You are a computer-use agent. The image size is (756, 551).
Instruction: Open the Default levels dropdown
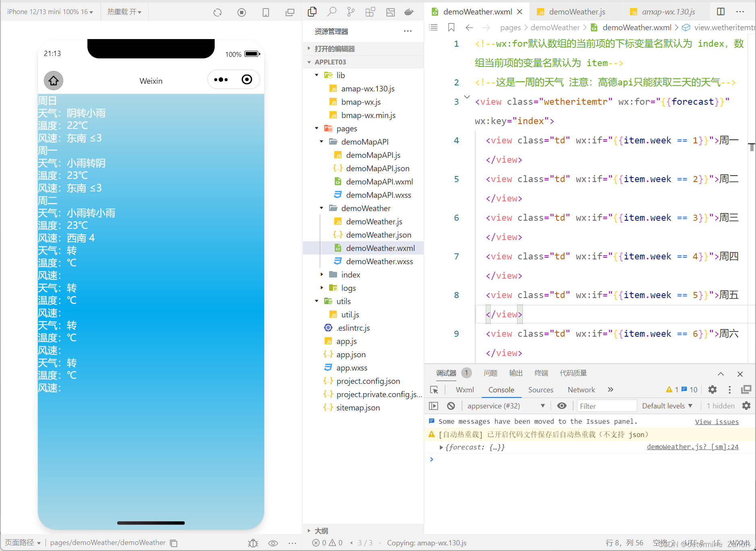(x=667, y=406)
